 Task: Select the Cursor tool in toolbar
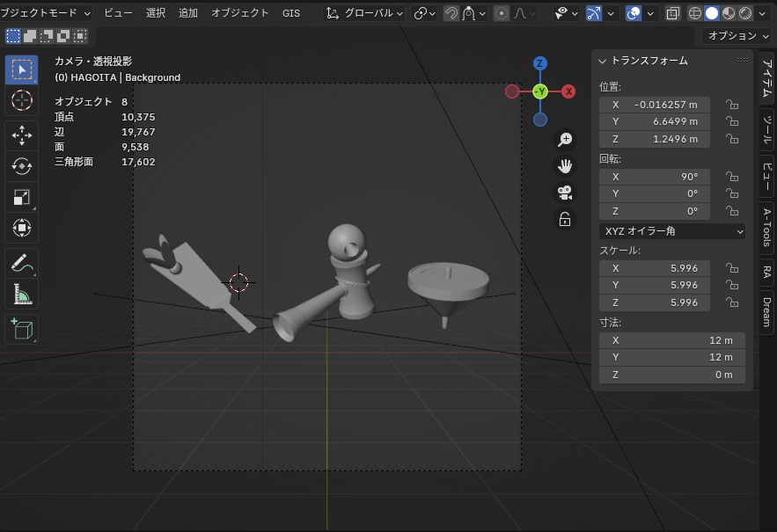tap(22, 100)
